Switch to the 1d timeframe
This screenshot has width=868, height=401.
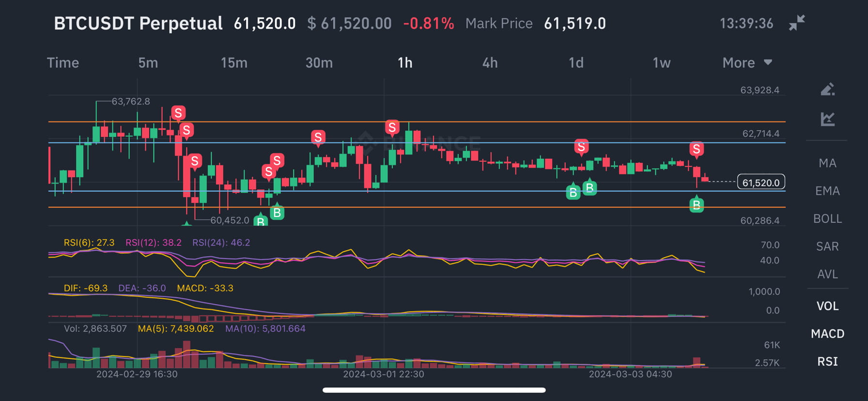pos(576,63)
